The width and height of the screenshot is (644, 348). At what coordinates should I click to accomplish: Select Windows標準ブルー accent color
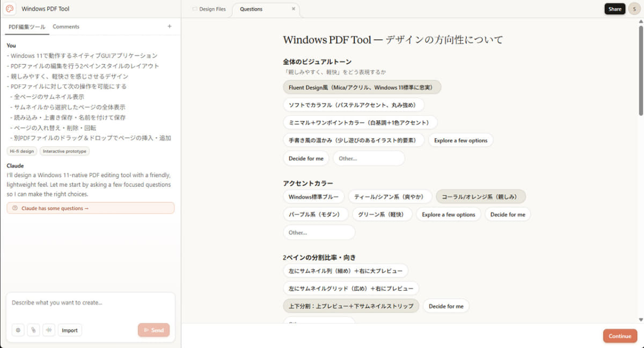coord(313,197)
